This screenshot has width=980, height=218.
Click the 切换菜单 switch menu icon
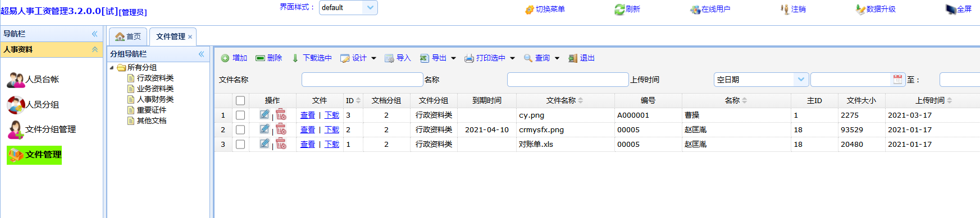pyautogui.click(x=529, y=10)
